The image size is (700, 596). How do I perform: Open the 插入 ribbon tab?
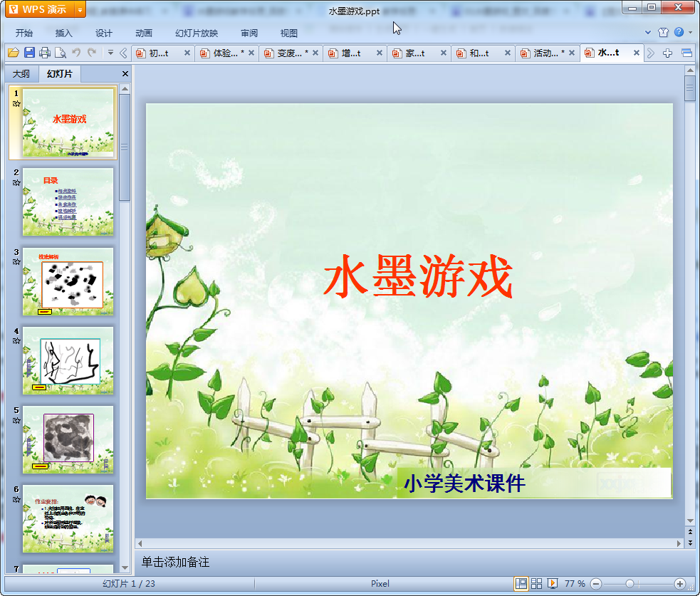point(64,33)
